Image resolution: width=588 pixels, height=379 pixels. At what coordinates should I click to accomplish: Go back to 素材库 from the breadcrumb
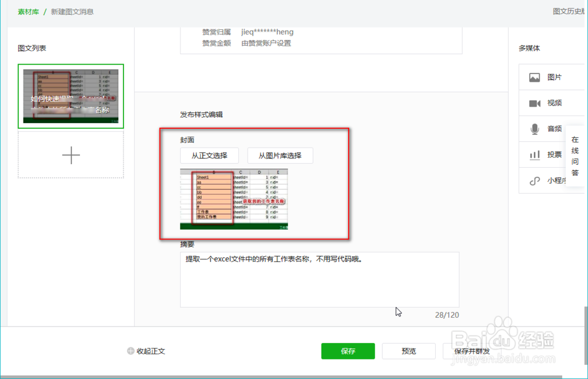pos(28,11)
